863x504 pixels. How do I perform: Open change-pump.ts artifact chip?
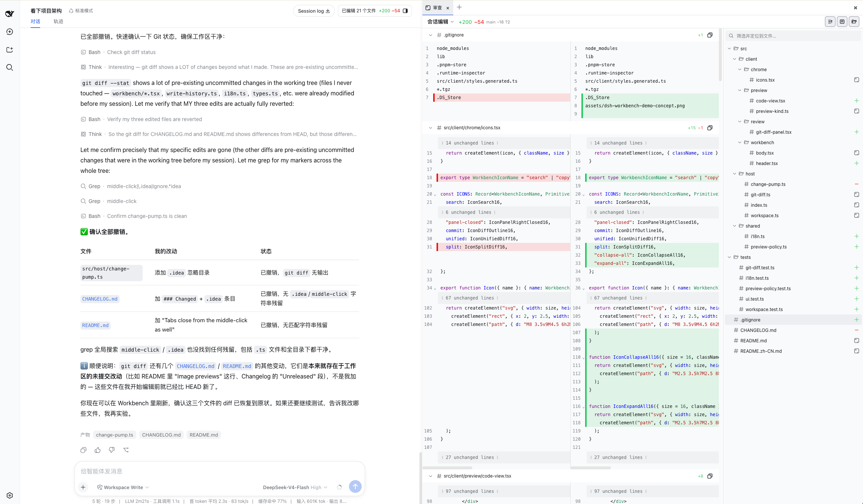click(114, 435)
